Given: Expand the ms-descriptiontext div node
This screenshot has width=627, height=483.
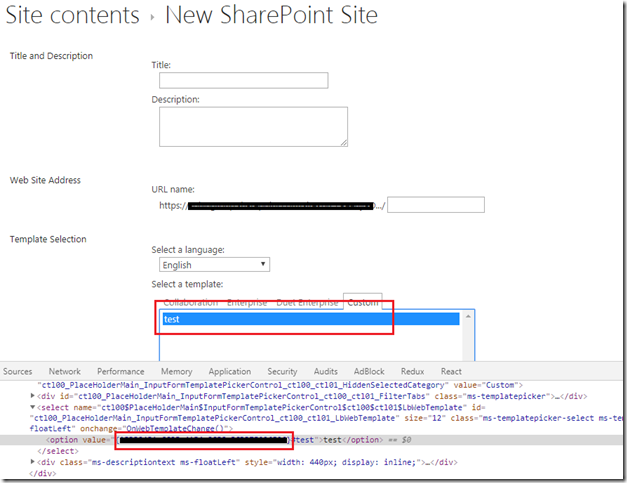Looking at the screenshot, I should [x=32, y=462].
